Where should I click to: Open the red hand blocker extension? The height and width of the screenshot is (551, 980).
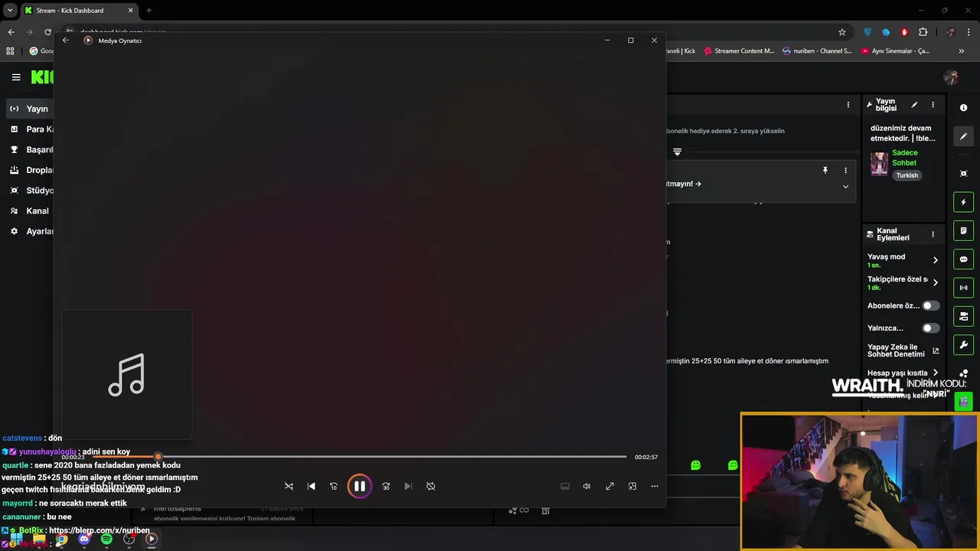pyautogui.click(x=904, y=32)
